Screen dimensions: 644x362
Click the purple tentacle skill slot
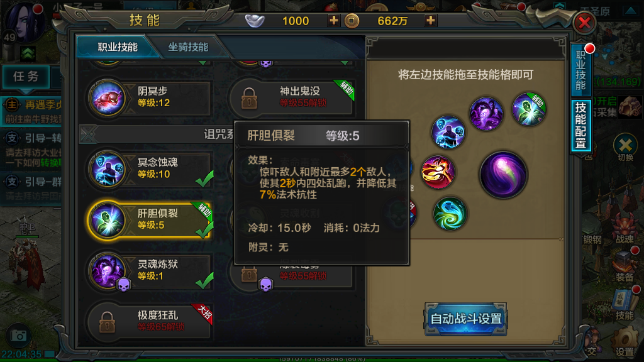(x=486, y=114)
